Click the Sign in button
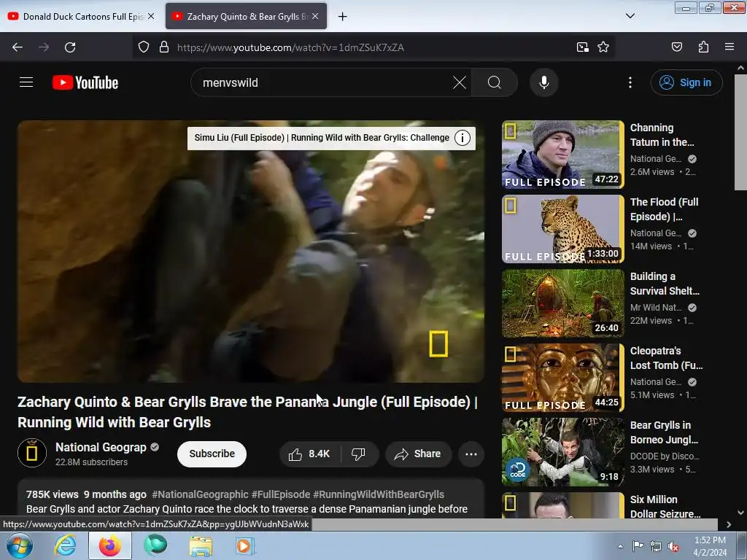747x560 pixels. pos(686,82)
